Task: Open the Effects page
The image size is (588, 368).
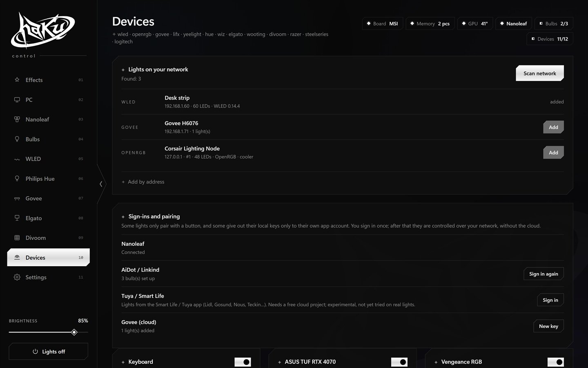Action: pyautogui.click(x=48, y=80)
